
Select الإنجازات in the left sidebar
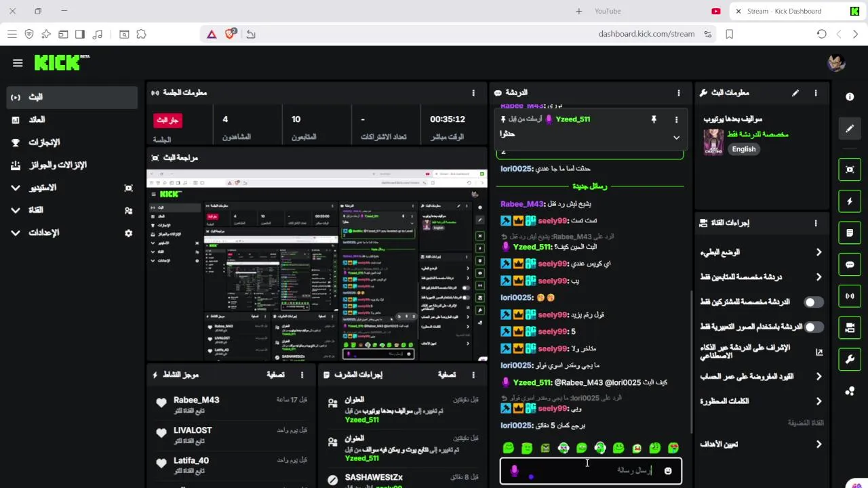(73, 142)
